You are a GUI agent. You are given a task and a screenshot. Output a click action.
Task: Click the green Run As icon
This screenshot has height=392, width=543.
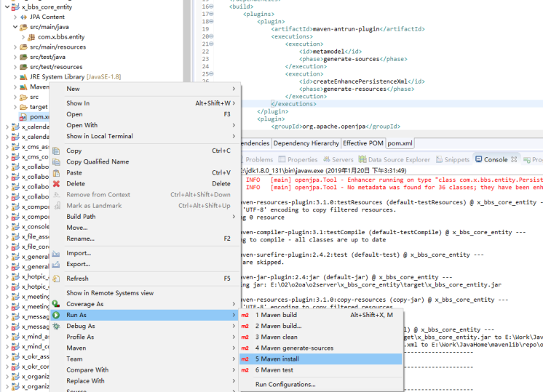point(57,315)
